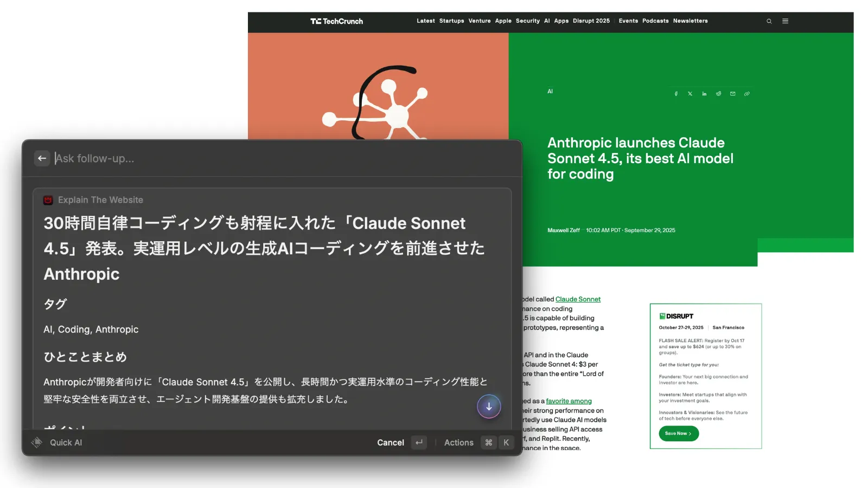The image size is (868, 488).
Task: Click the Save Now button
Action: pos(678,433)
